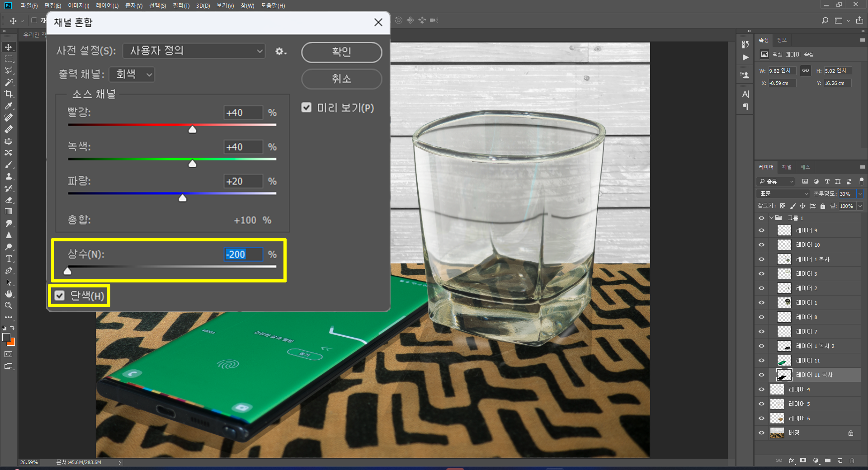Open the 표준 blend mode dropdown
868x470 pixels.
point(783,193)
